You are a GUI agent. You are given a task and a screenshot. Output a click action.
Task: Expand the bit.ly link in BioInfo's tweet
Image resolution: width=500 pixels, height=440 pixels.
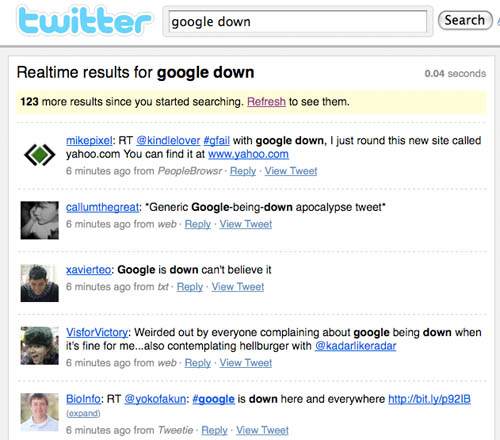[83, 413]
